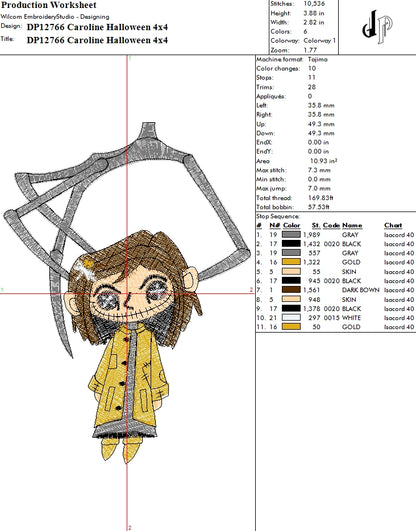The height and width of the screenshot is (531, 416).
Task: Click the Stitches count value
Action: (x=314, y=4)
